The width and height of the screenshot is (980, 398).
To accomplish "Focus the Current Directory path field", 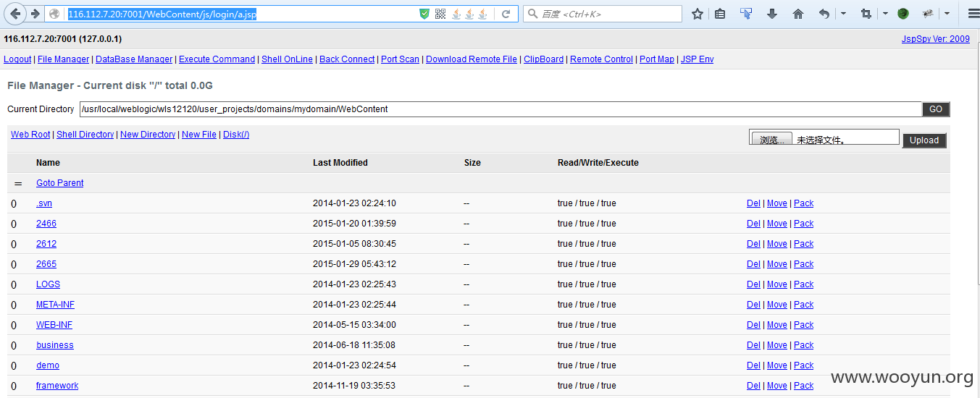I will (501, 109).
